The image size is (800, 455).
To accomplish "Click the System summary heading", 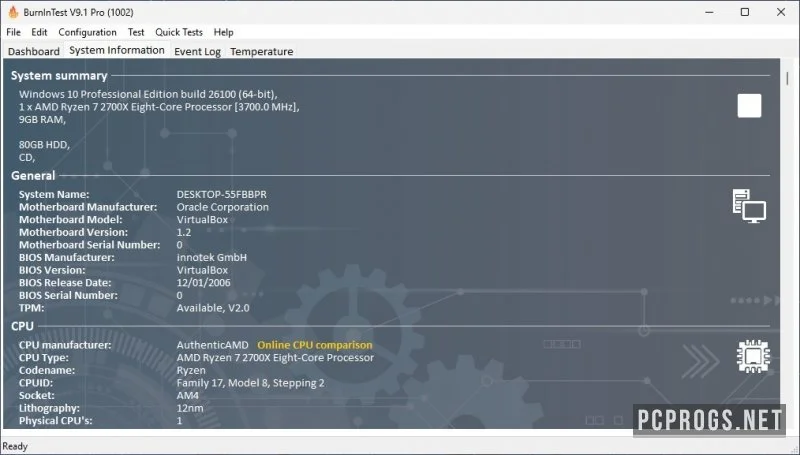I will pyautogui.click(x=59, y=75).
